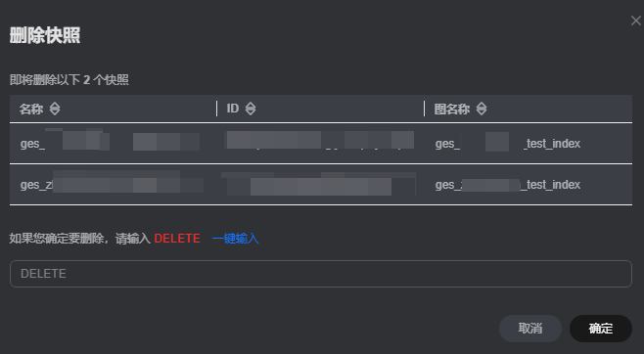Sort by 图名称 using its sort arrows
Screen dimensions: 644x354
[x=482, y=109]
